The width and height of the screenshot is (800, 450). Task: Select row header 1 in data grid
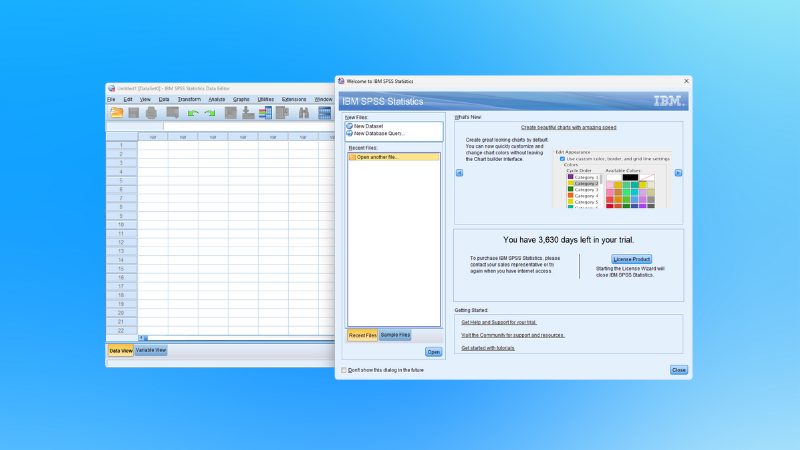pyautogui.click(x=121, y=145)
